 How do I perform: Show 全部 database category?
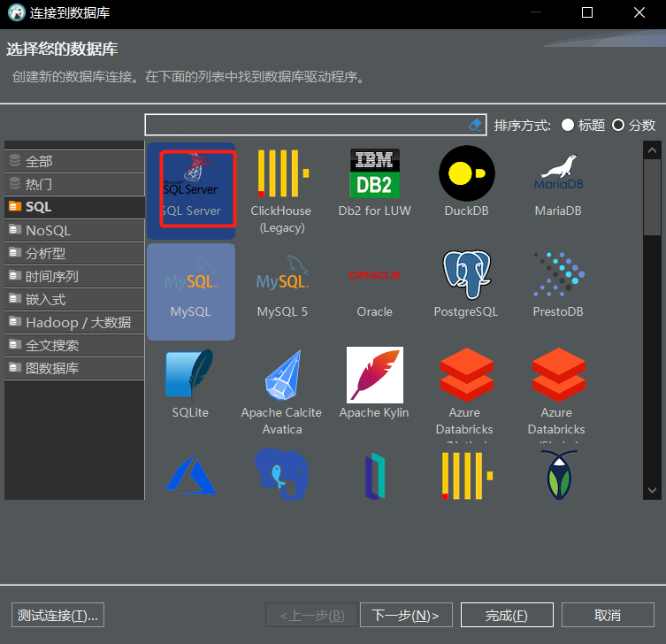click(74, 161)
